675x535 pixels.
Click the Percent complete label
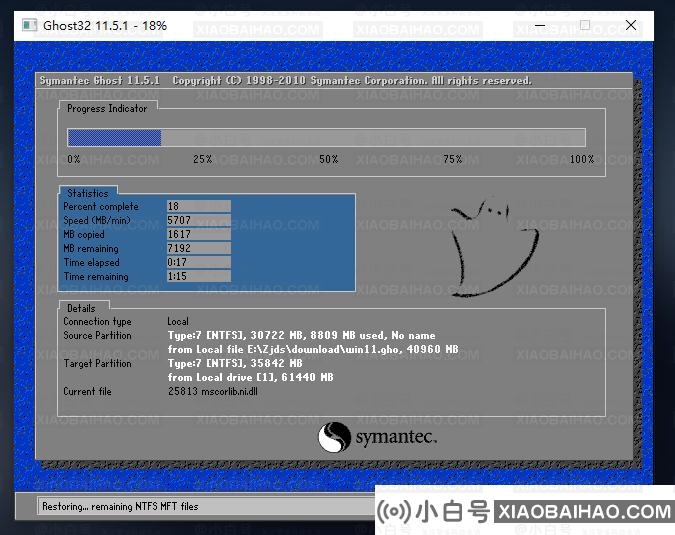(101, 207)
